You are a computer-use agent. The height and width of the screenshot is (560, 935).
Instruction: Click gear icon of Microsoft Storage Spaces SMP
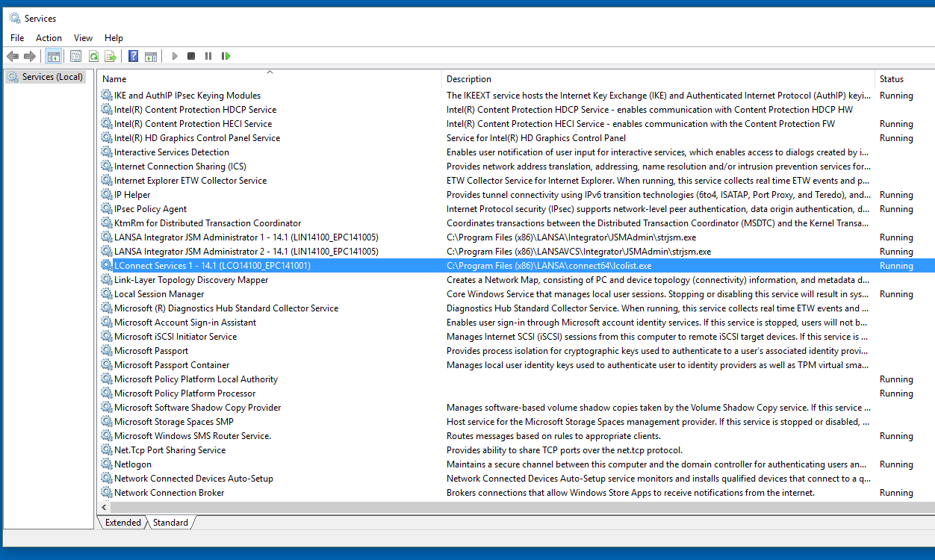click(107, 422)
